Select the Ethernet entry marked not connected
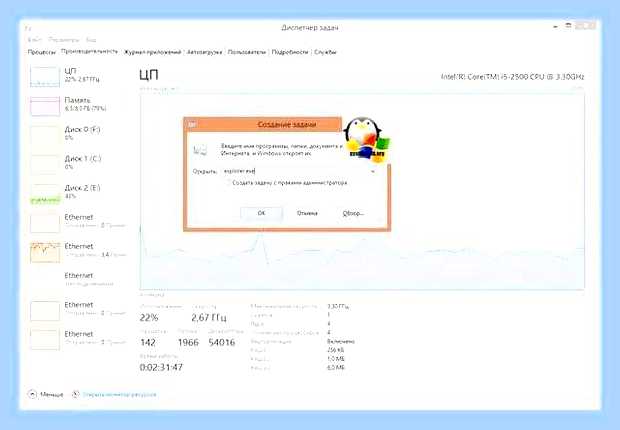This screenshot has width=620, height=430. point(77,280)
